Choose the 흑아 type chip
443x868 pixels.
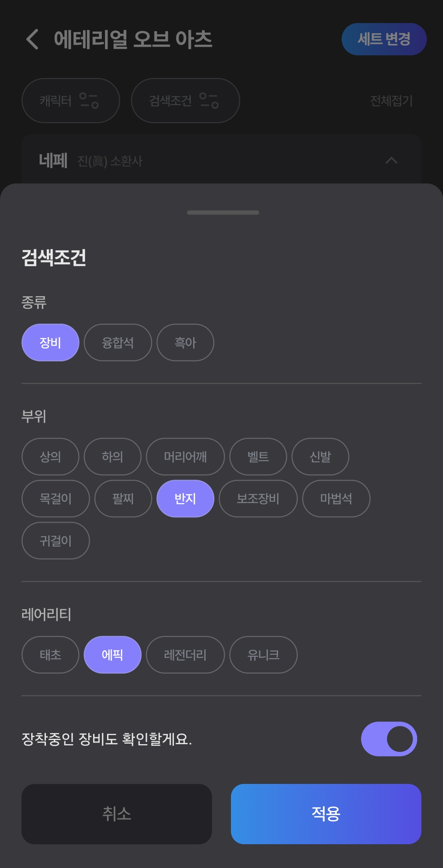pyautogui.click(x=185, y=343)
